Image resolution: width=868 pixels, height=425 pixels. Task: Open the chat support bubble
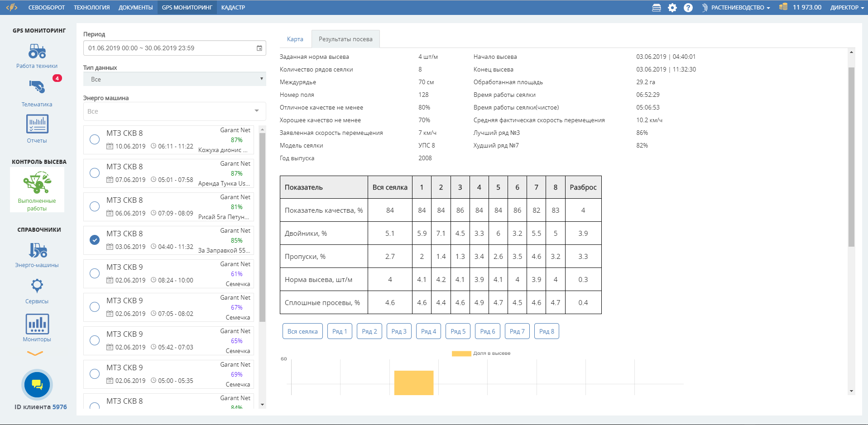(x=37, y=385)
